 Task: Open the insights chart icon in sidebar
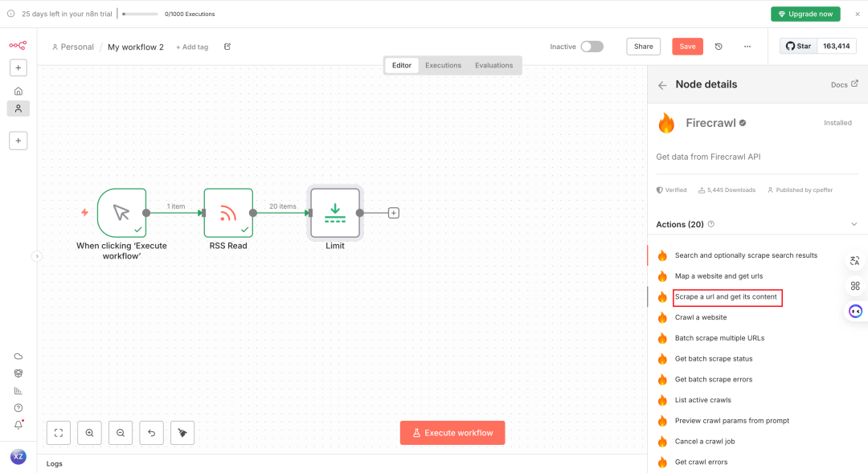click(18, 390)
